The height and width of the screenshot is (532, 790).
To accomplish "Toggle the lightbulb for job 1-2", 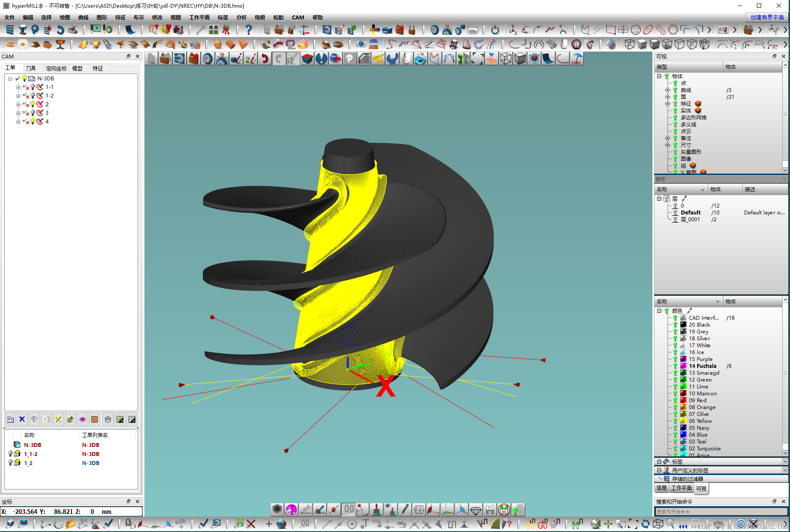I will pyautogui.click(x=33, y=96).
